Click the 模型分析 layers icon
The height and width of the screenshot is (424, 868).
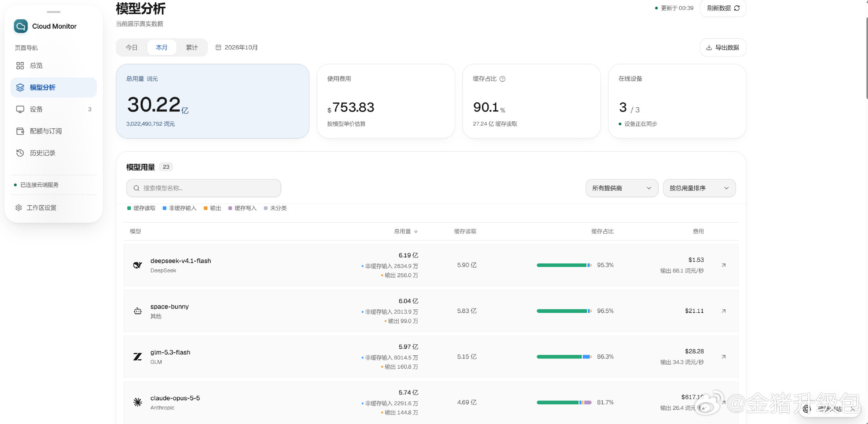click(20, 88)
